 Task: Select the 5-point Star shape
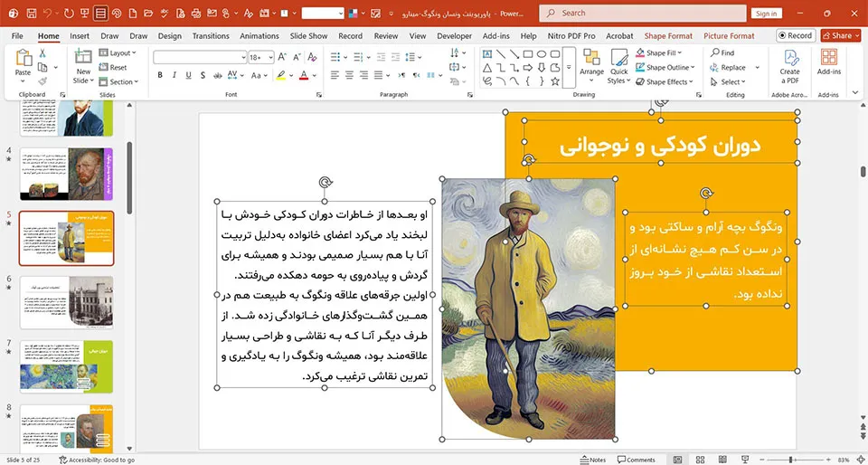coord(555,81)
